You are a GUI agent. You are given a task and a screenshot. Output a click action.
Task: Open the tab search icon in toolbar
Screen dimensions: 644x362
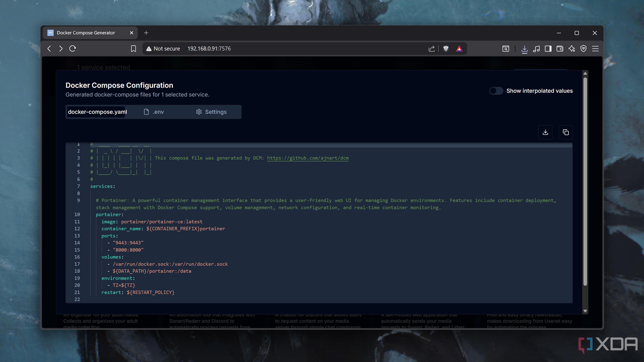pyautogui.click(x=506, y=48)
